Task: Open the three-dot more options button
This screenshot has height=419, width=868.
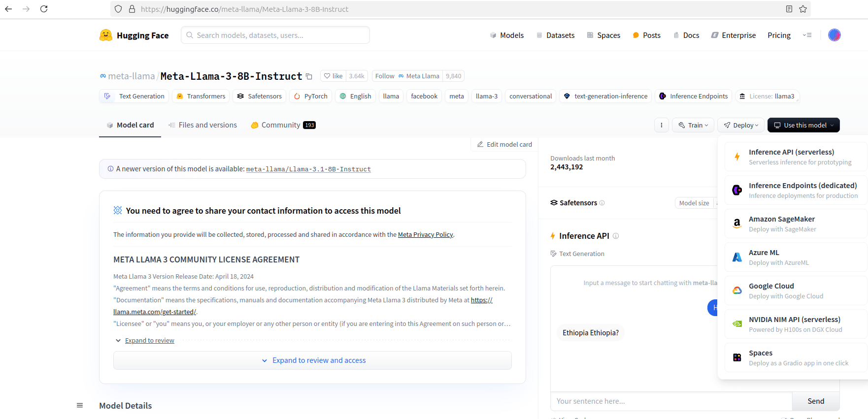Action: [x=662, y=125]
